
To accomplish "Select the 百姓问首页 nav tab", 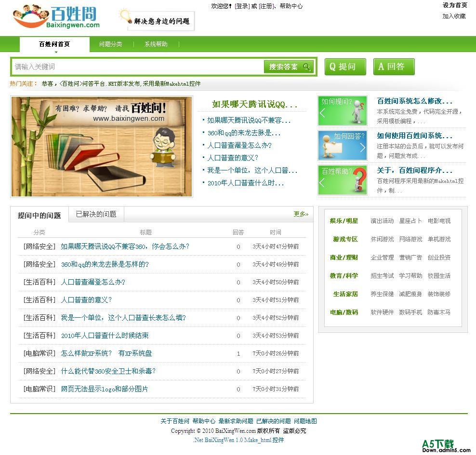I will tap(54, 44).
